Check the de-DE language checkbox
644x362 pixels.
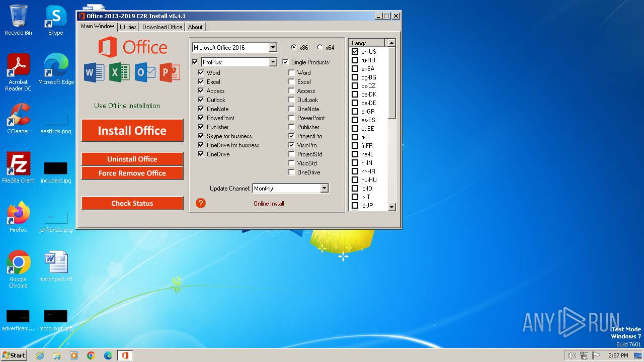coord(355,103)
